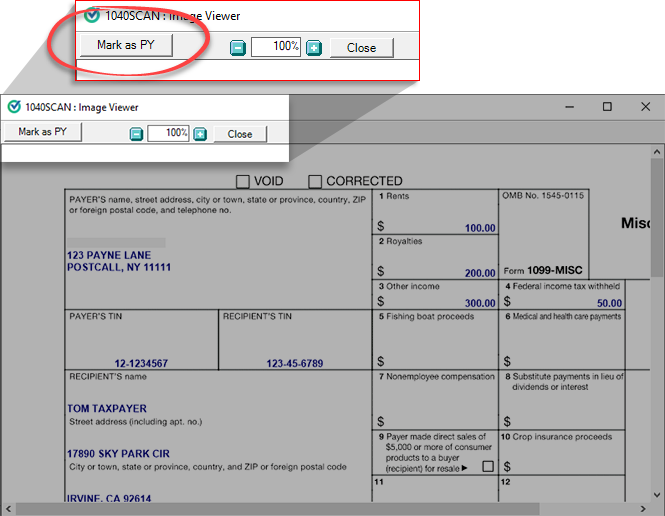Minimize the Image Viewer window
The image size is (665, 516).
click(x=570, y=107)
